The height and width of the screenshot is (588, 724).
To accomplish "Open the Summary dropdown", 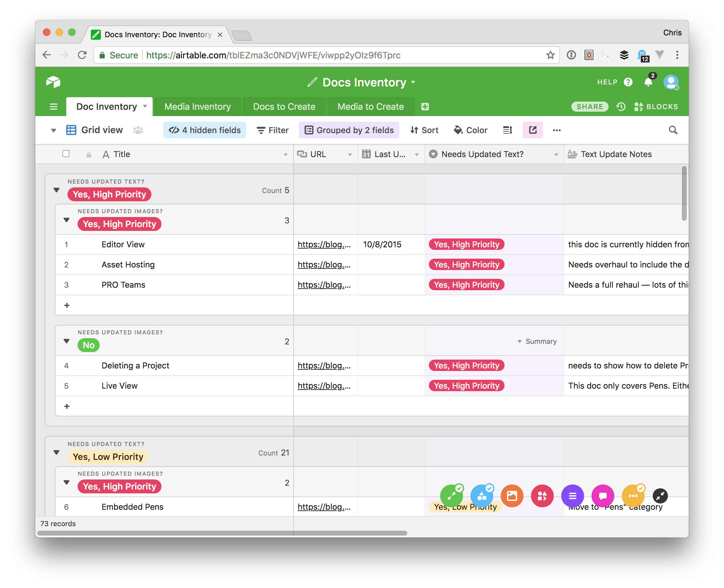I will tap(537, 341).
